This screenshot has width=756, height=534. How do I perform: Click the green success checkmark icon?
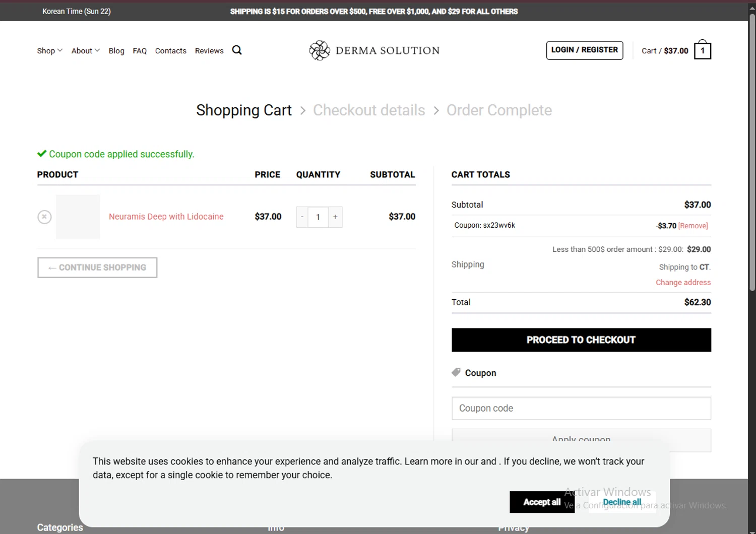[42, 154]
